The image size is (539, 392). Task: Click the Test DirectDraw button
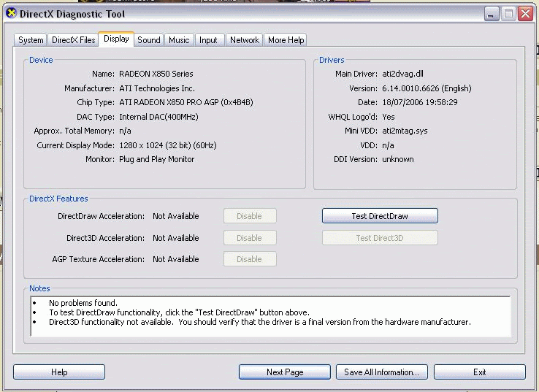pyautogui.click(x=380, y=216)
